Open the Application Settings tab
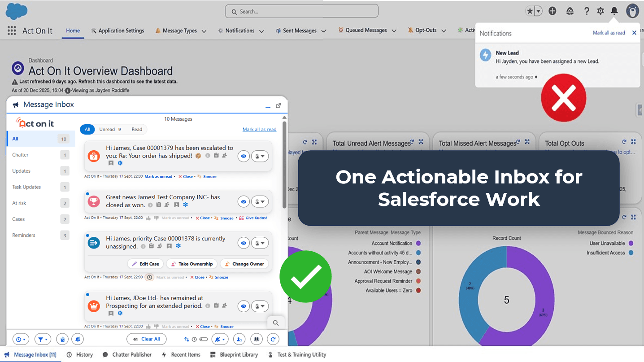 click(x=117, y=31)
